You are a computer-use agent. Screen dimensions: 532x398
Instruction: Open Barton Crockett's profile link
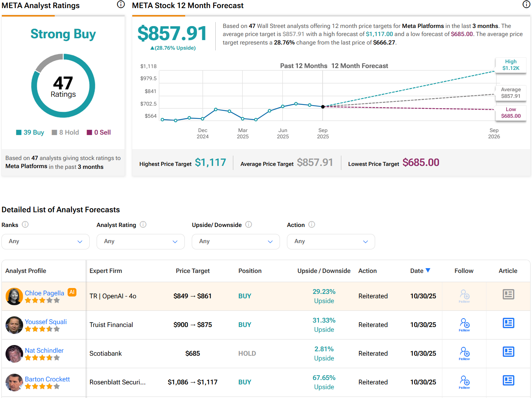coord(47,379)
